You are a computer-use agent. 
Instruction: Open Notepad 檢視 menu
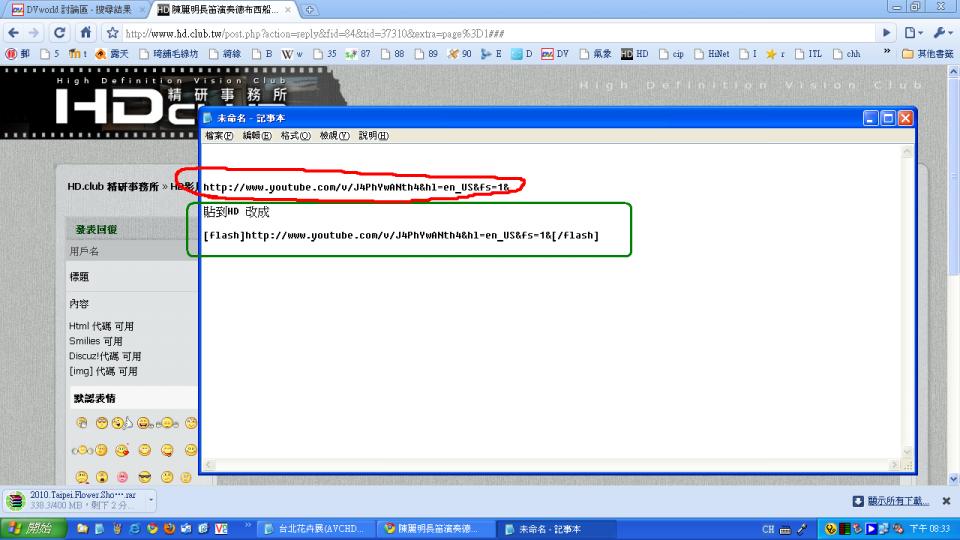click(x=334, y=135)
